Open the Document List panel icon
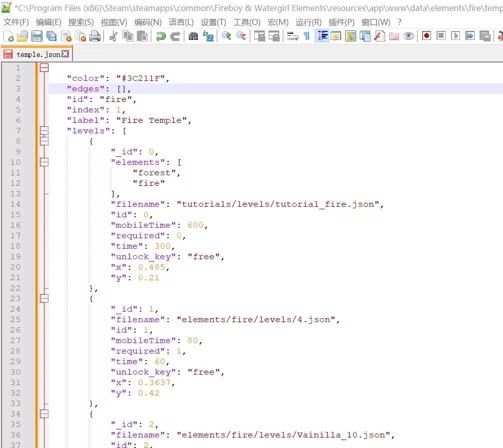Viewport: 503px width, 448px height. coord(365,36)
